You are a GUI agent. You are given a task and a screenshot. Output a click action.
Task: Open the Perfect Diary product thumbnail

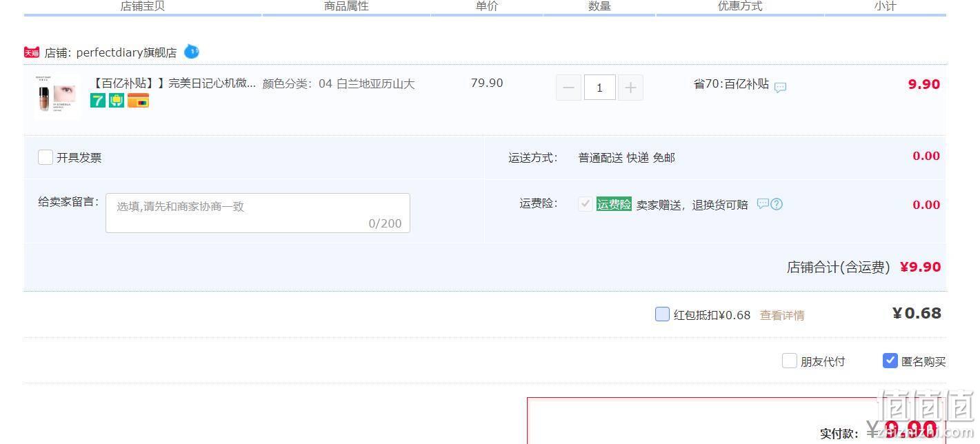click(x=57, y=98)
